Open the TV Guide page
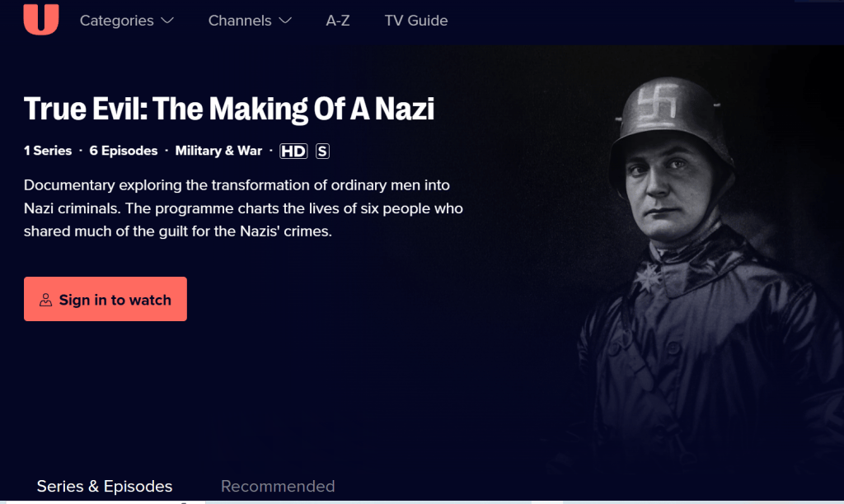The height and width of the screenshot is (504, 844). (x=416, y=21)
